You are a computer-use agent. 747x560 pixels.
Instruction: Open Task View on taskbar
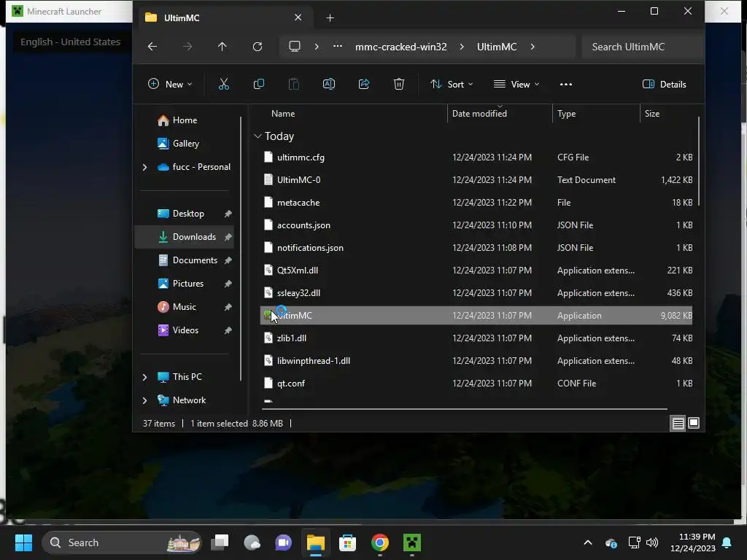tap(220, 542)
